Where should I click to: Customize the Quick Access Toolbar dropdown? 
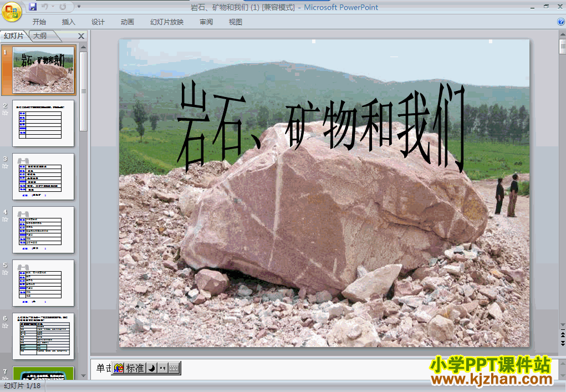point(79,7)
